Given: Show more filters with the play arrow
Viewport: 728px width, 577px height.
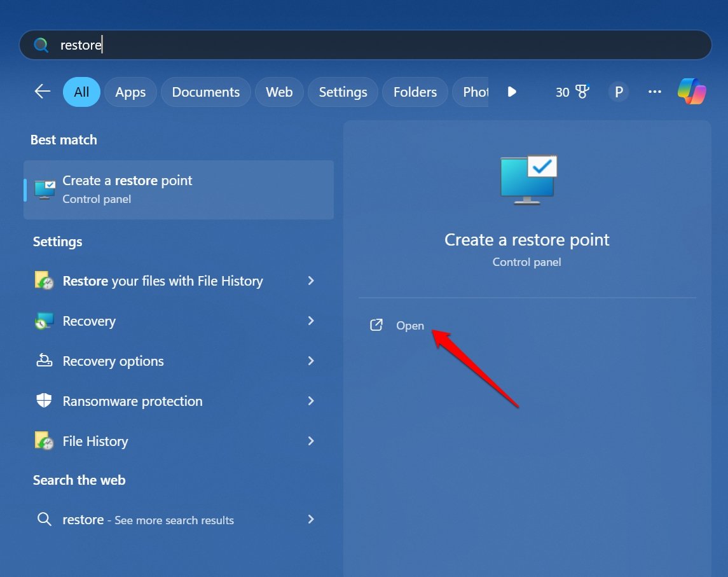Looking at the screenshot, I should pyautogui.click(x=512, y=92).
